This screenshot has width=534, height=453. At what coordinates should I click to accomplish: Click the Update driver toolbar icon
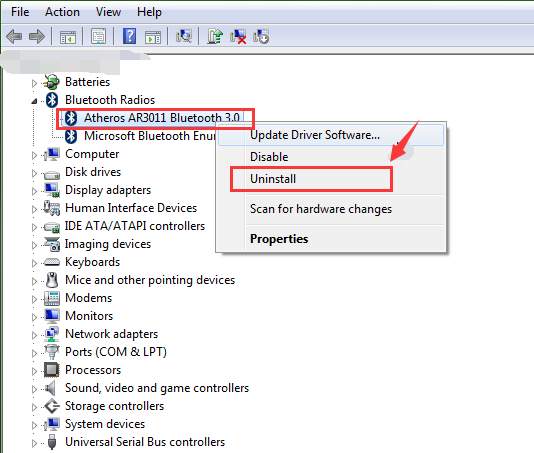point(215,36)
